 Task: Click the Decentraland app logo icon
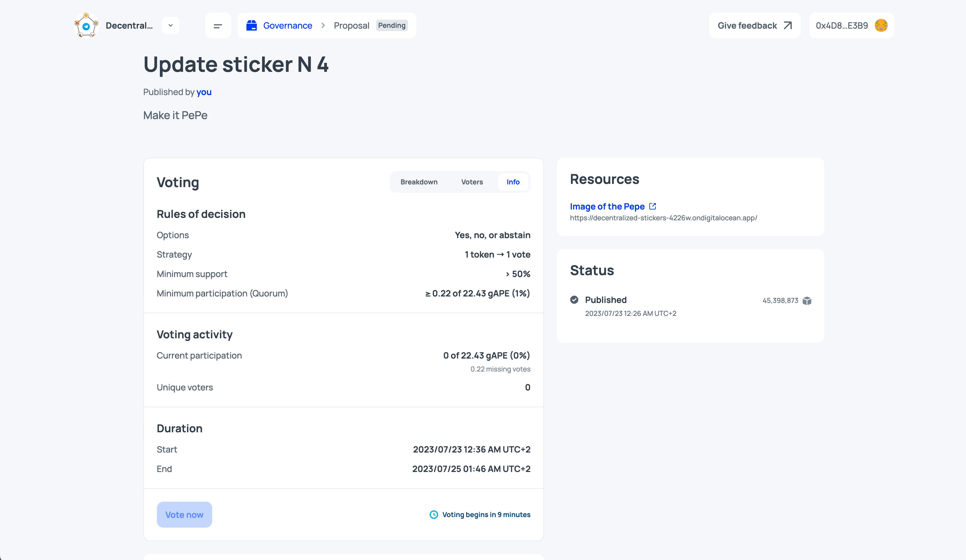[x=87, y=25]
